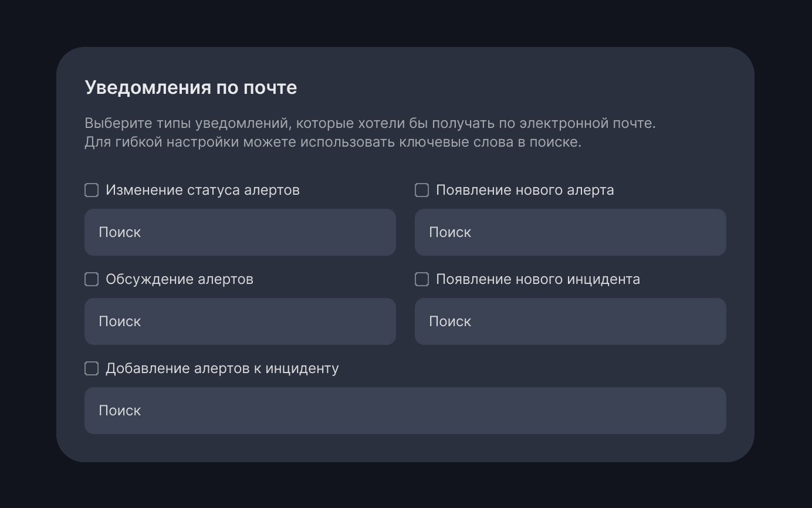Click the label «Изменение статуса алертов»
This screenshot has height=508, width=812.
point(202,189)
